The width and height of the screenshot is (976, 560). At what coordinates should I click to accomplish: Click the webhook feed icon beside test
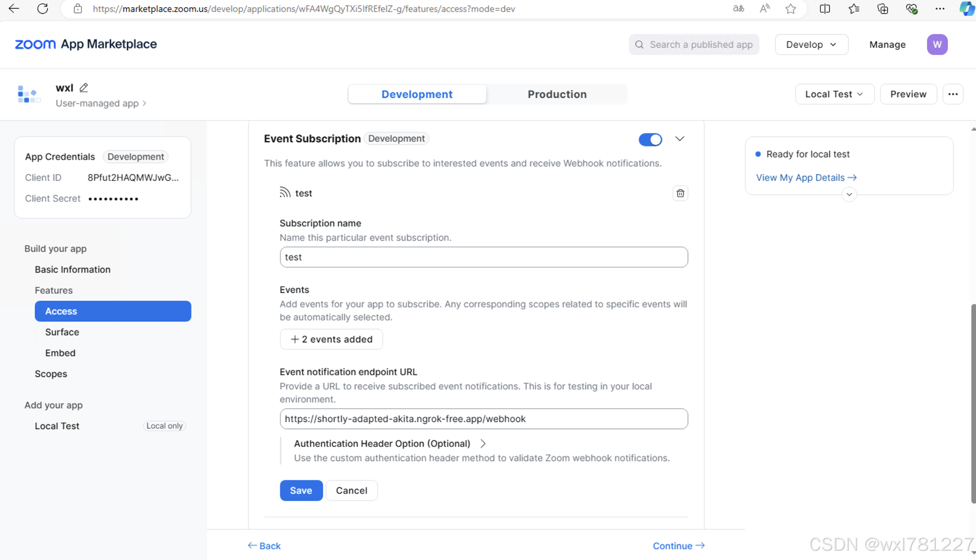[x=285, y=192]
